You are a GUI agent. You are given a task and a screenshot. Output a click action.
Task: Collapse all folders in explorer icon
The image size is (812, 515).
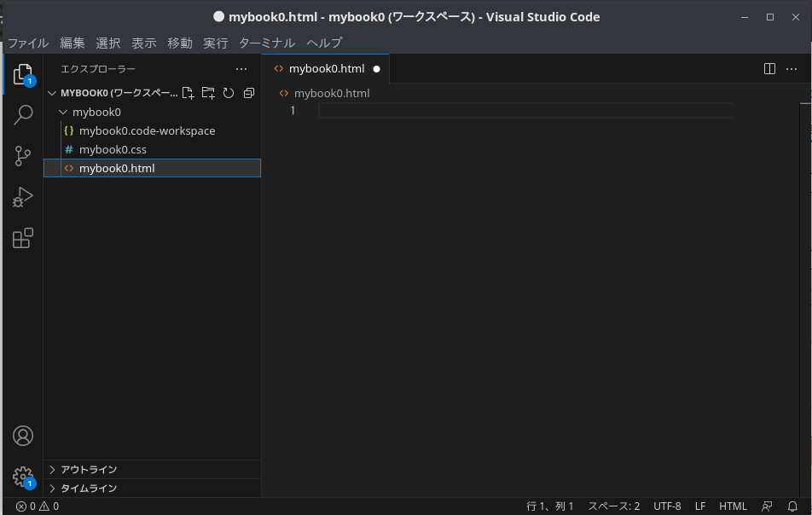point(249,93)
